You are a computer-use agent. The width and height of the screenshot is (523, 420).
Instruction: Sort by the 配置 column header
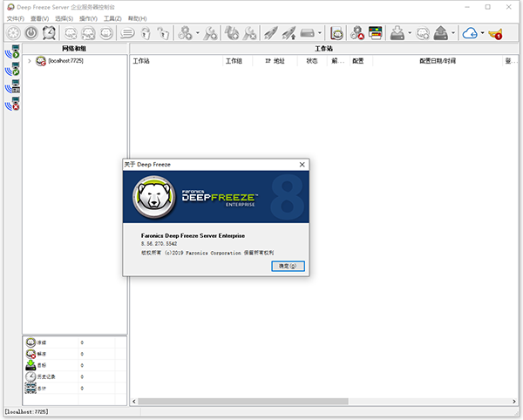pos(361,61)
